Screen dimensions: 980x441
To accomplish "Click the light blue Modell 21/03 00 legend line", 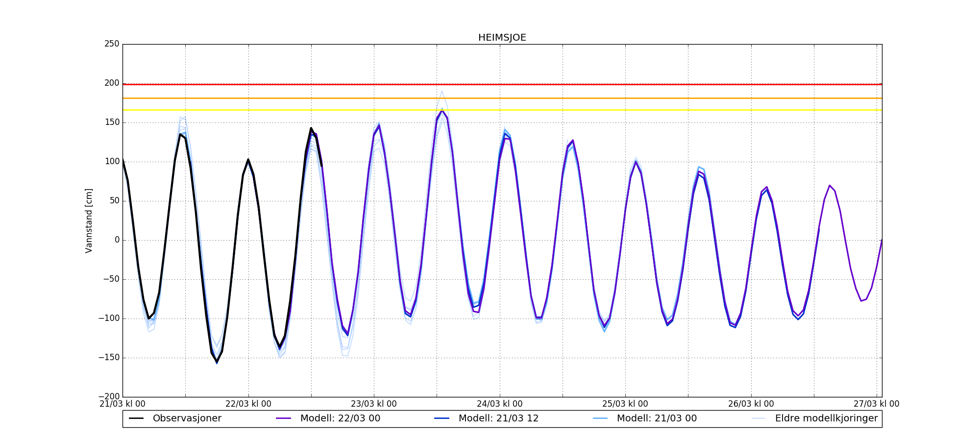I will [600, 418].
